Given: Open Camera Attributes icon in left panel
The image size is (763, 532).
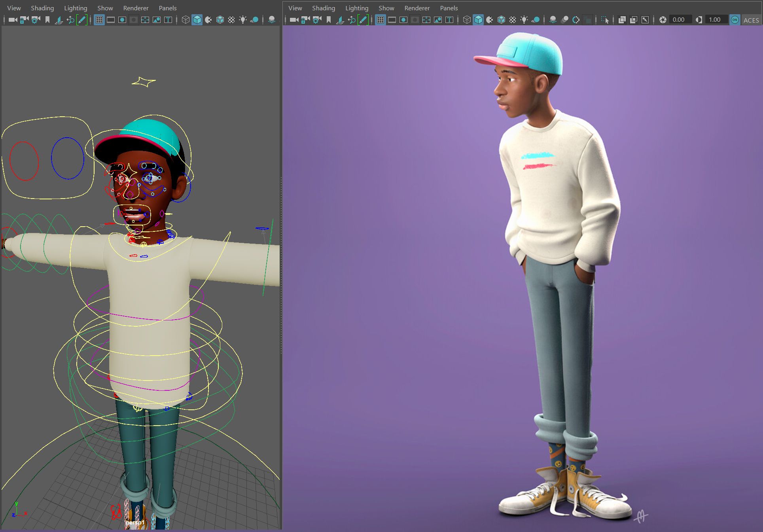Looking at the screenshot, I should [36, 20].
